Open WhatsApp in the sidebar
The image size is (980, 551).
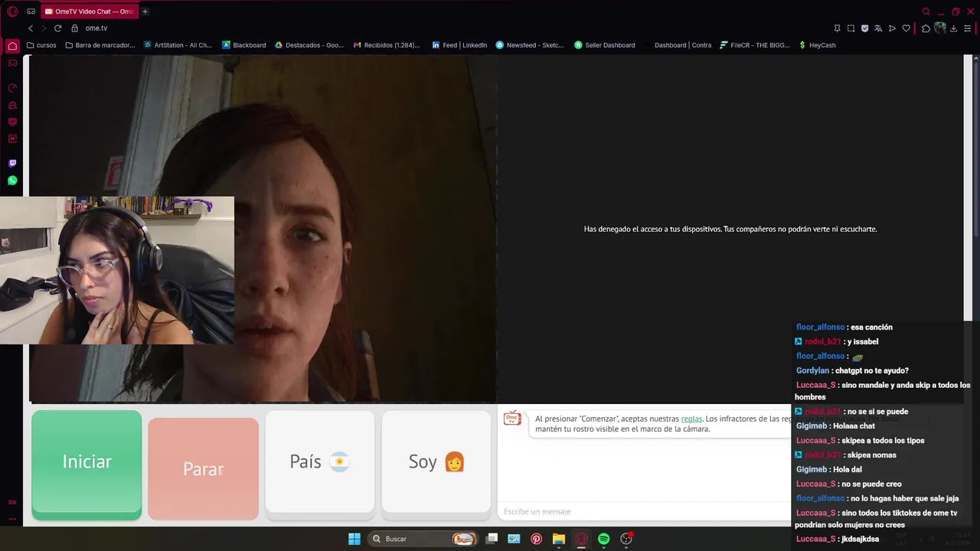pos(12,181)
